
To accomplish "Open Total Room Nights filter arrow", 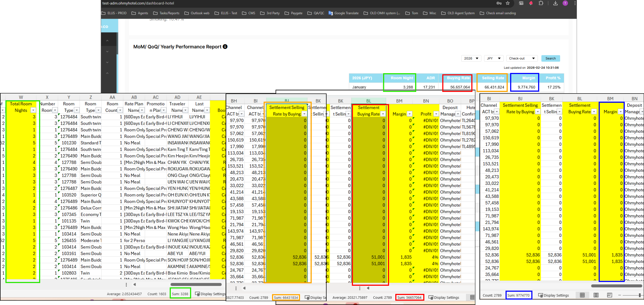I will pyautogui.click(x=33, y=110).
